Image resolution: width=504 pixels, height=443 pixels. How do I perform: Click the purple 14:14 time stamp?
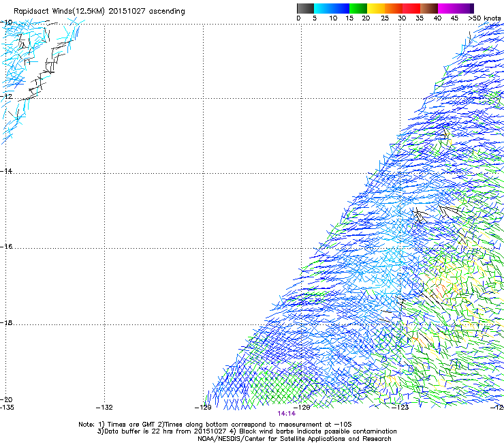(x=286, y=414)
